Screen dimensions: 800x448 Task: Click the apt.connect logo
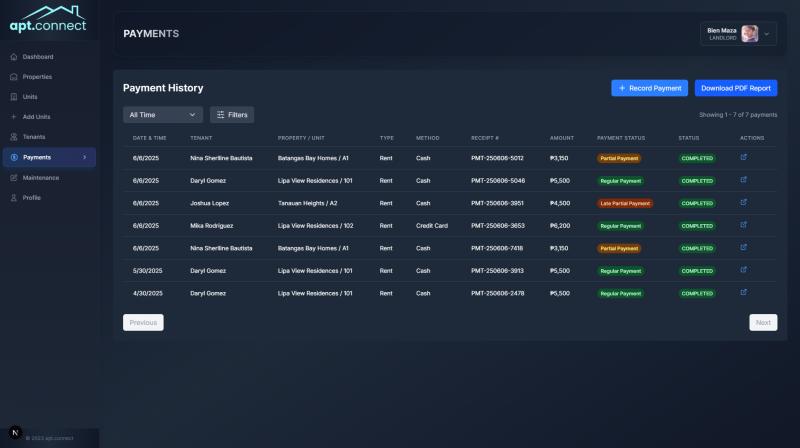coord(48,20)
